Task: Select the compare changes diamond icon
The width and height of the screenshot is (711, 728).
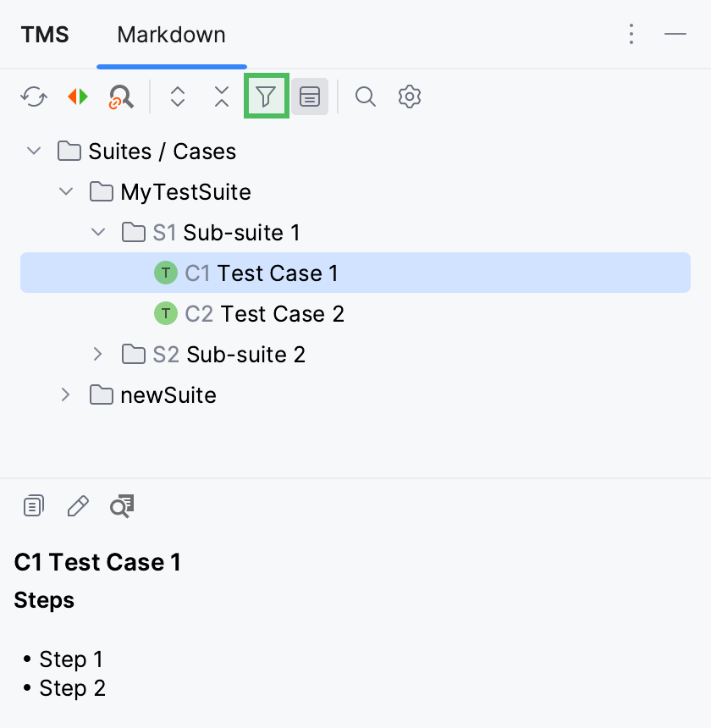Action: (x=80, y=97)
